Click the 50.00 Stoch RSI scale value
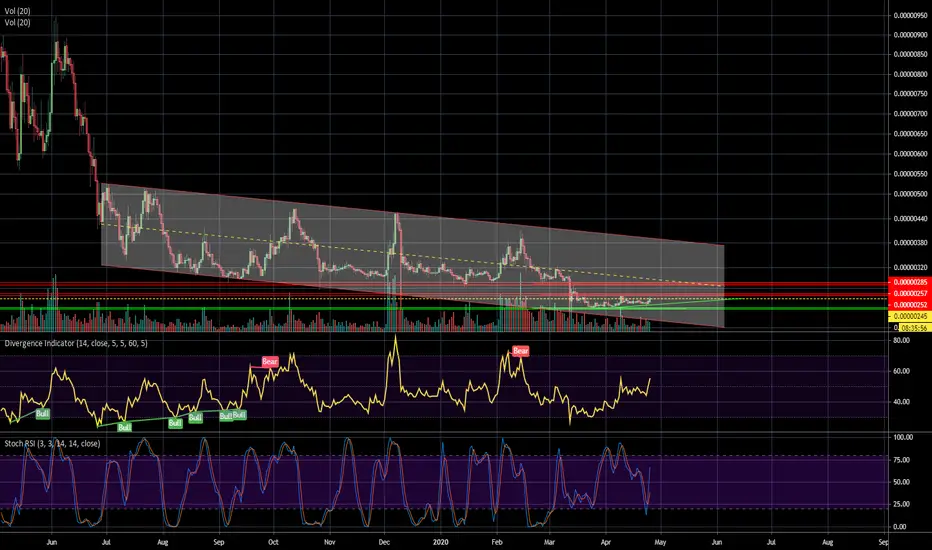The height and width of the screenshot is (550, 932). 902,482
